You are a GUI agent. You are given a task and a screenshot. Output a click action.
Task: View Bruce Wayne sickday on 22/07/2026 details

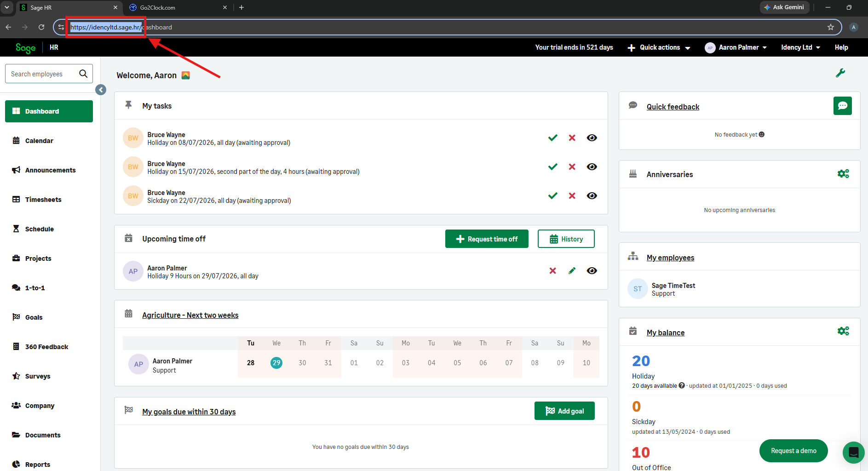(592, 196)
